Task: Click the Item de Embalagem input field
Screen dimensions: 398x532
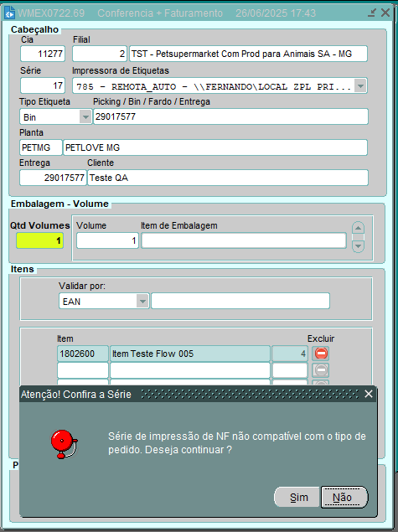Action: point(244,240)
